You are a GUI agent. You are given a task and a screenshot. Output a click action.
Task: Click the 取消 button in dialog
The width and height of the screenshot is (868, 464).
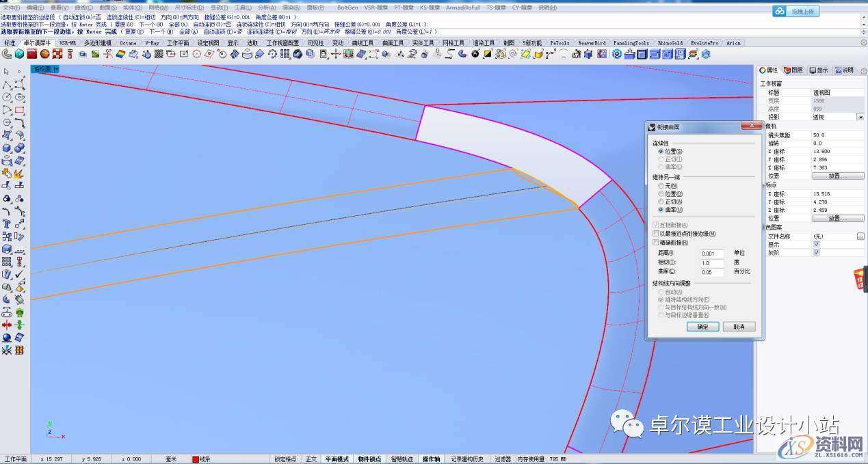(739, 327)
